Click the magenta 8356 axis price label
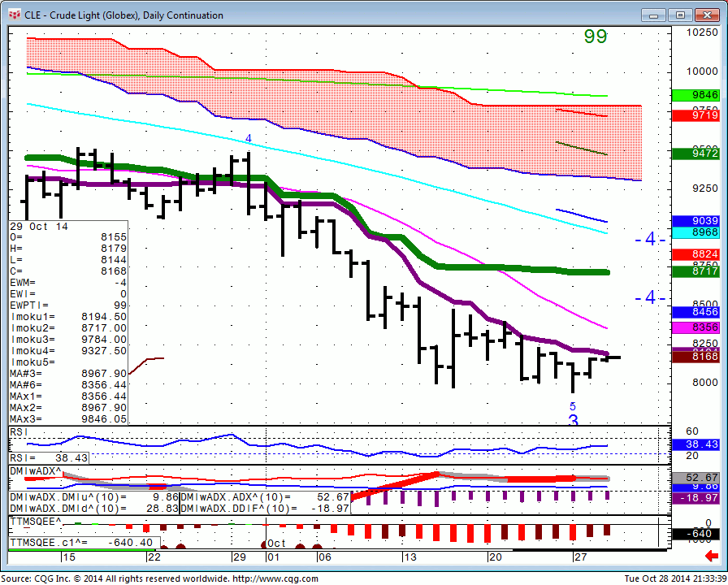Viewport: 728px width, 585px height. (695, 327)
